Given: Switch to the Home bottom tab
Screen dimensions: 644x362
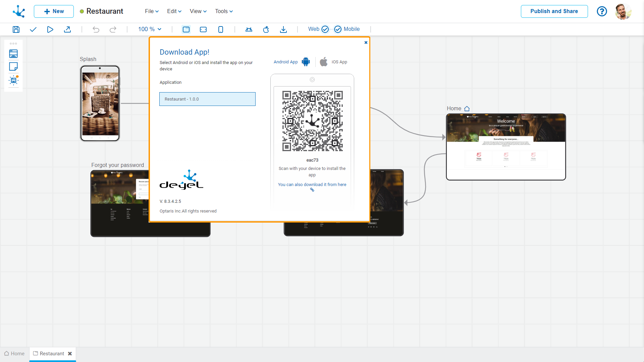Looking at the screenshot, I should pyautogui.click(x=14, y=354).
